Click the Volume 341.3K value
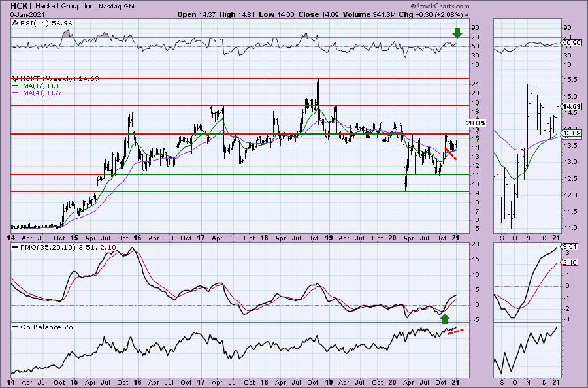 point(368,14)
